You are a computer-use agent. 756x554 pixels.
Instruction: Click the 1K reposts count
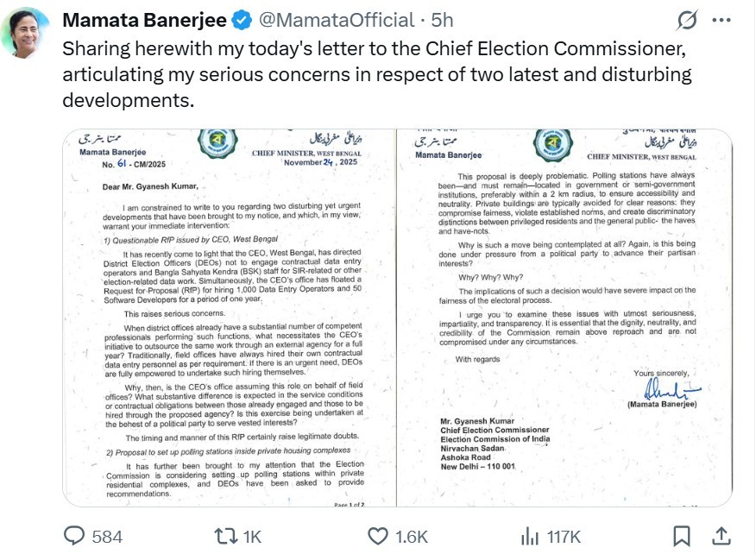[x=251, y=537]
